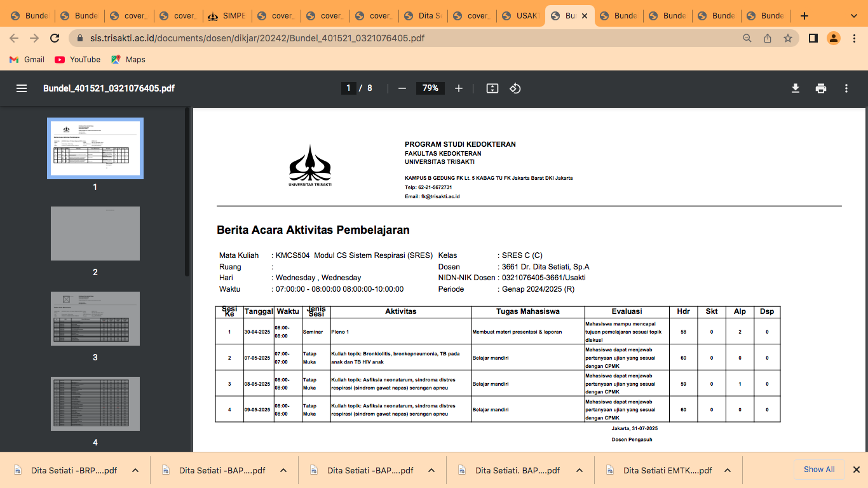Switch to the first Bunde tab
The width and height of the screenshot is (868, 488).
(x=30, y=16)
